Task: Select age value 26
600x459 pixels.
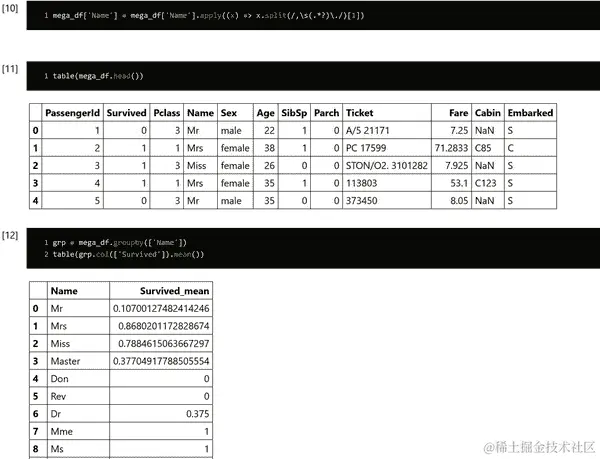Action: tap(269, 166)
